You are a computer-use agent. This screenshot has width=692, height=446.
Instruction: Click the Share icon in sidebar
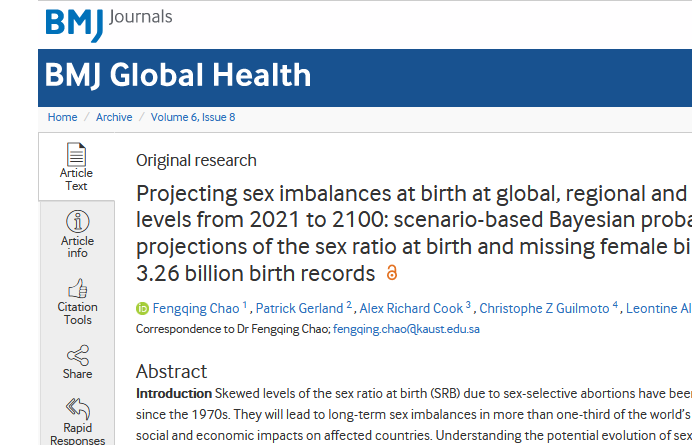click(x=77, y=355)
